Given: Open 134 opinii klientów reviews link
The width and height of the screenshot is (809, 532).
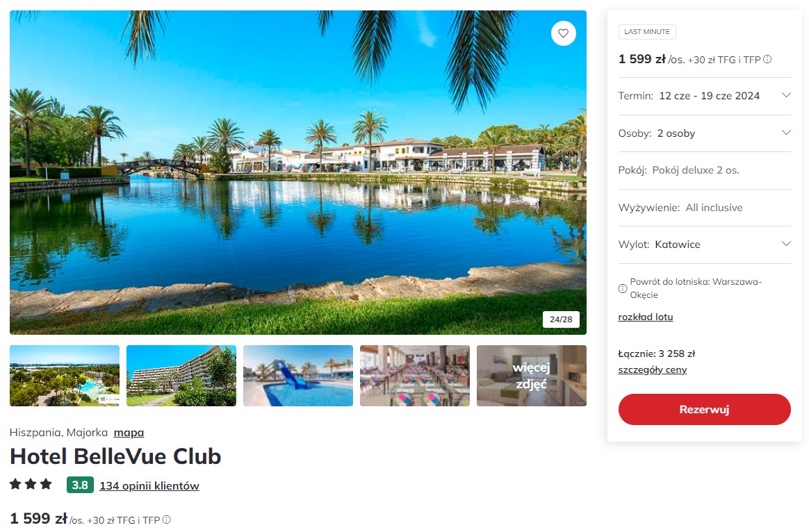Looking at the screenshot, I should click(x=149, y=485).
